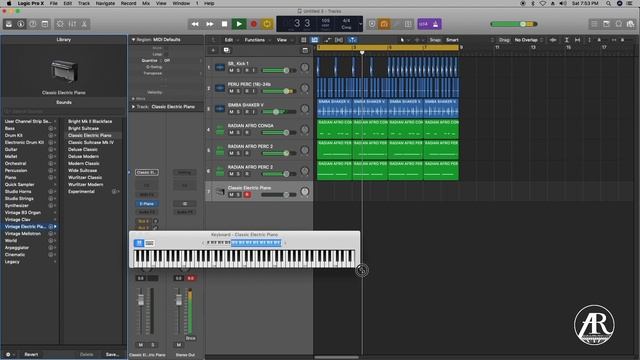Click the Rewind transport button

tap(195, 24)
